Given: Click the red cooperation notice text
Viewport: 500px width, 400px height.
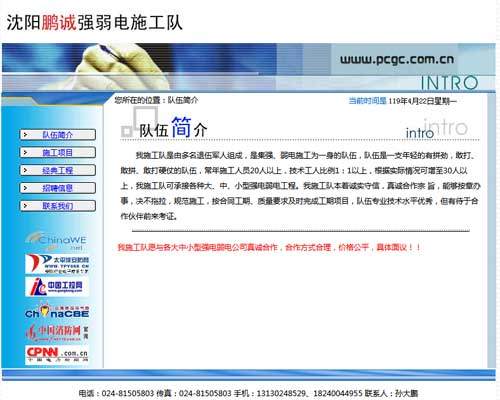Looking at the screenshot, I should tap(269, 247).
